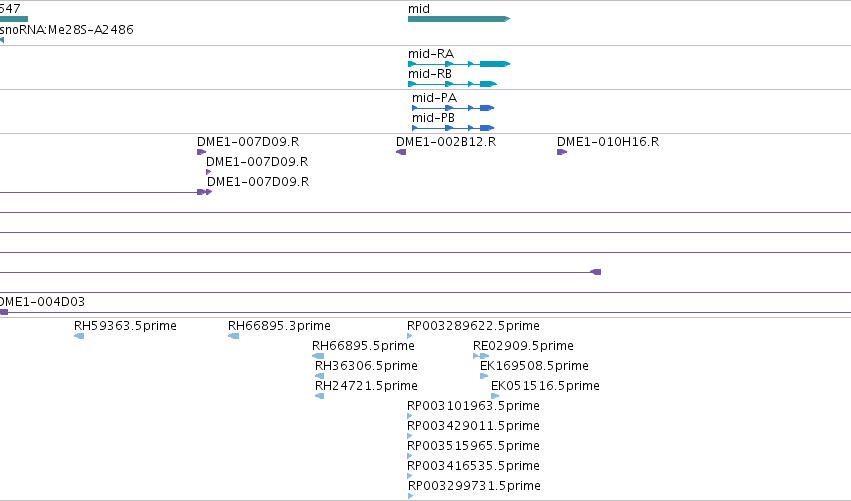Click the mid-RA transcript glyph

(x=459, y=64)
